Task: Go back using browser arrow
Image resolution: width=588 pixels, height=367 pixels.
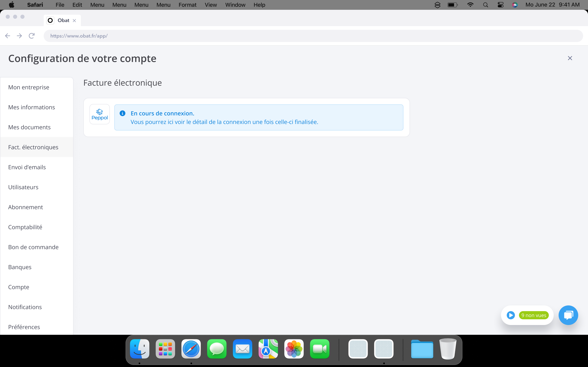Action: point(8,36)
